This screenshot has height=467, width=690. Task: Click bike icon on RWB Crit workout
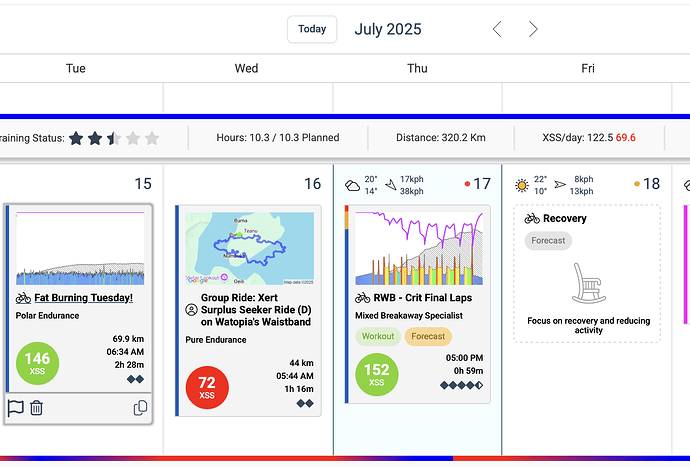364,297
